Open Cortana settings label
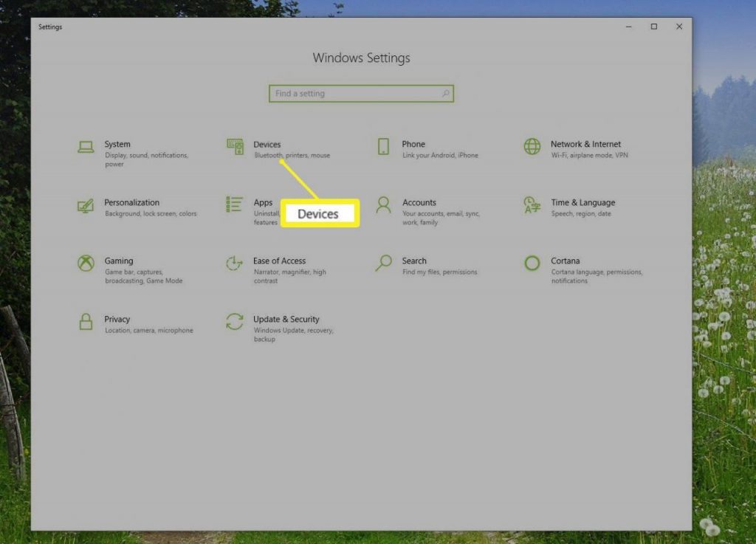 tap(565, 261)
